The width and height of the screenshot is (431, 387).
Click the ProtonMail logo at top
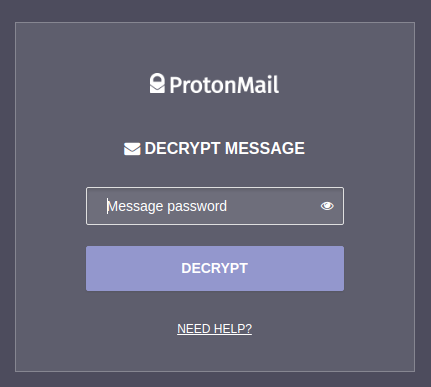[214, 84]
